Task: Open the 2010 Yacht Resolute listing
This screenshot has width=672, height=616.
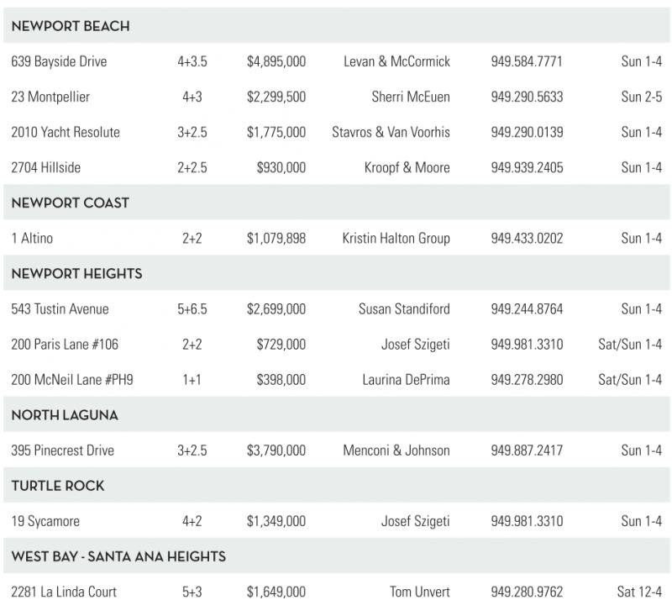Action: [66, 132]
